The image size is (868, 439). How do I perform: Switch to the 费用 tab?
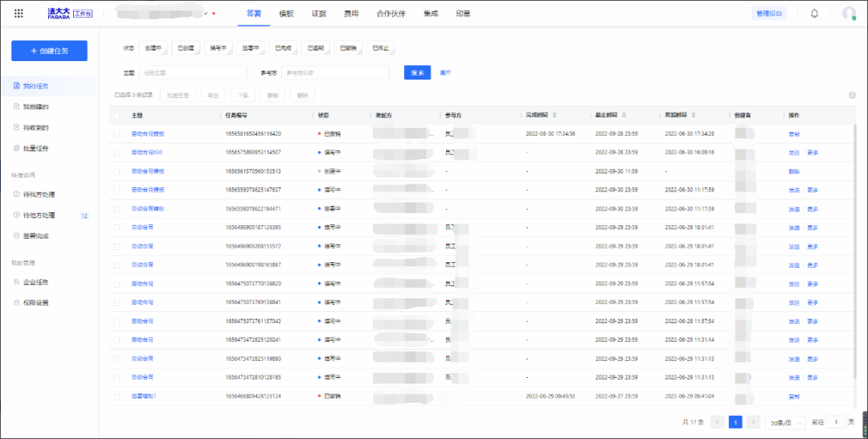351,14
